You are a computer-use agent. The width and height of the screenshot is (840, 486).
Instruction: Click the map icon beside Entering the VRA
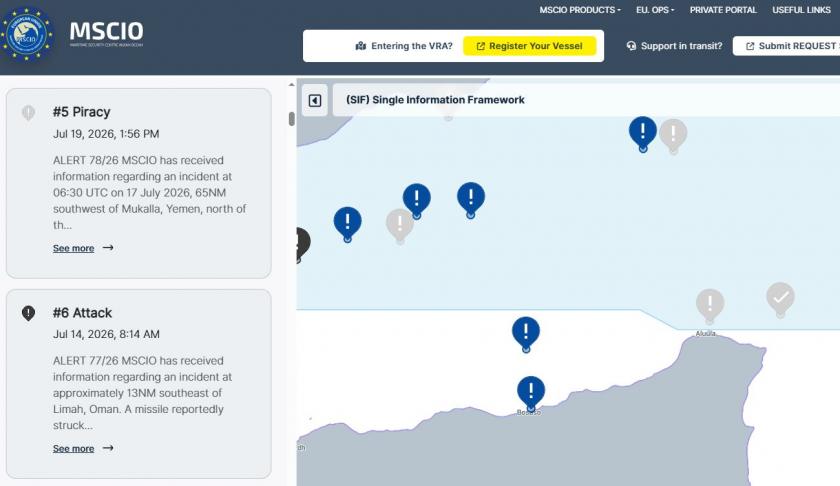[361, 46]
